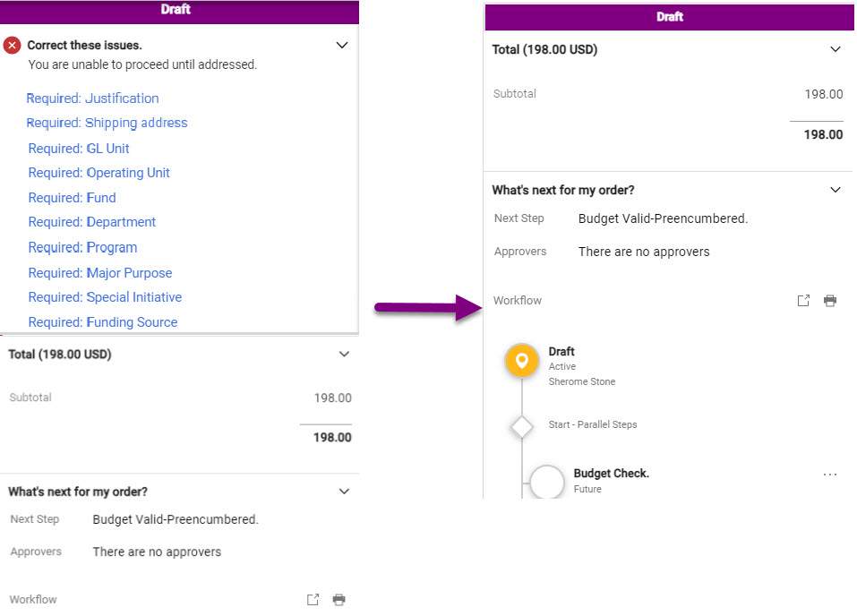
Task: Open the ellipsis menu beside Budget Check
Action: [x=830, y=473]
